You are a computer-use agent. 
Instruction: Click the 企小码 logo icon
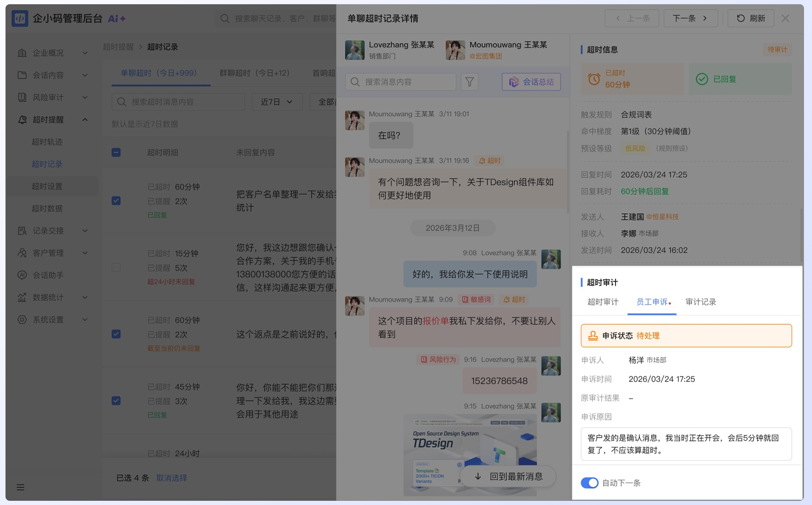(20, 18)
